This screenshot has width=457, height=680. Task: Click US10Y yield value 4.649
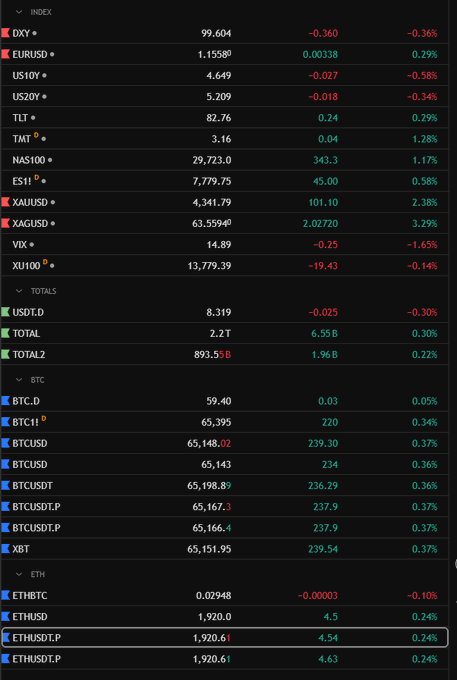click(x=219, y=75)
